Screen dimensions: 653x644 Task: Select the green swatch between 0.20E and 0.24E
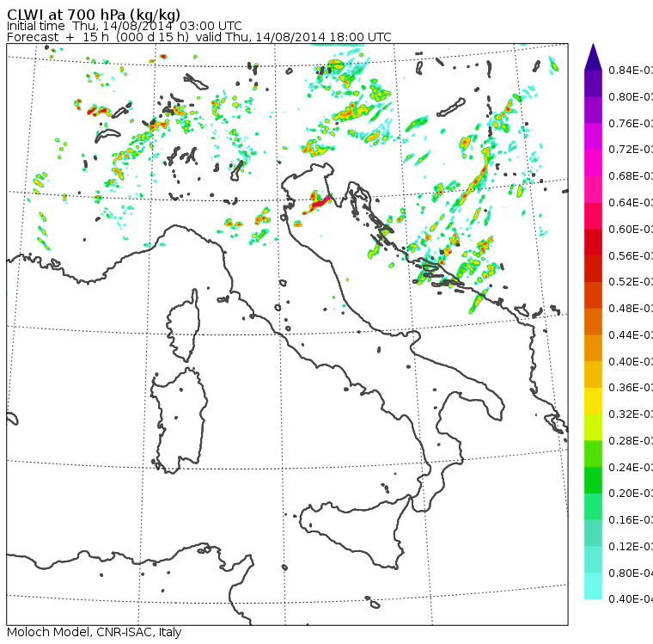click(x=593, y=481)
